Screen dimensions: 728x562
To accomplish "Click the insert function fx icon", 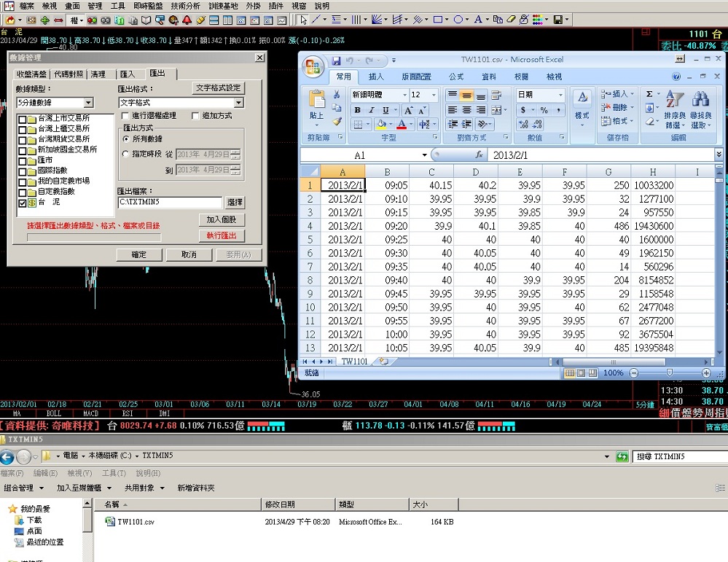I will (479, 155).
